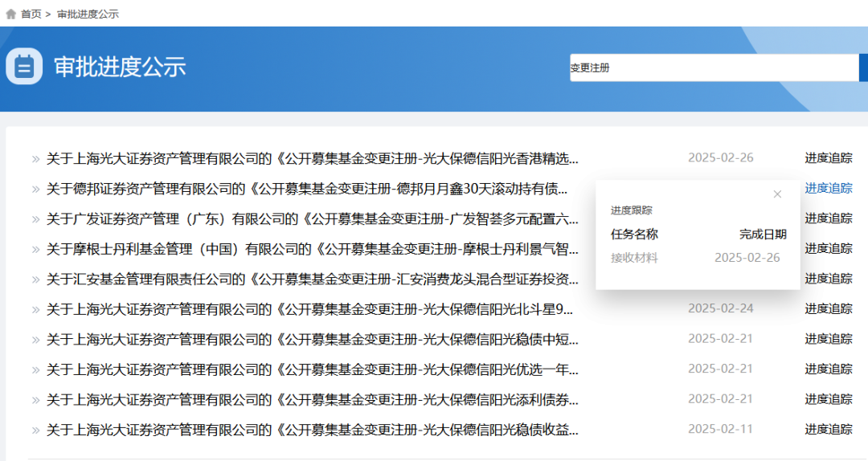Click date 2025-02-21 of 光大保德信阳光添利债券 row
Viewport: 868px width, 461px height.
721,398
